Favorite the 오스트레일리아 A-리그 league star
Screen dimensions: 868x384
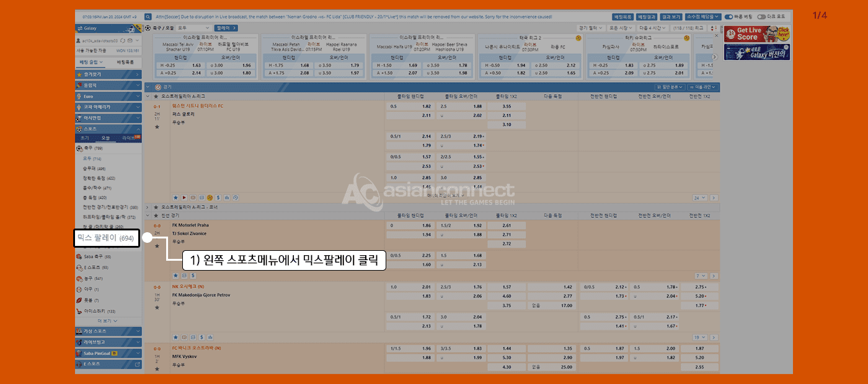(x=156, y=97)
